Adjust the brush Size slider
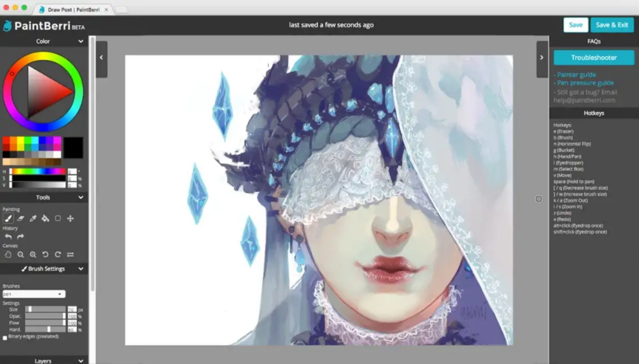The width and height of the screenshot is (639, 364). click(45, 309)
